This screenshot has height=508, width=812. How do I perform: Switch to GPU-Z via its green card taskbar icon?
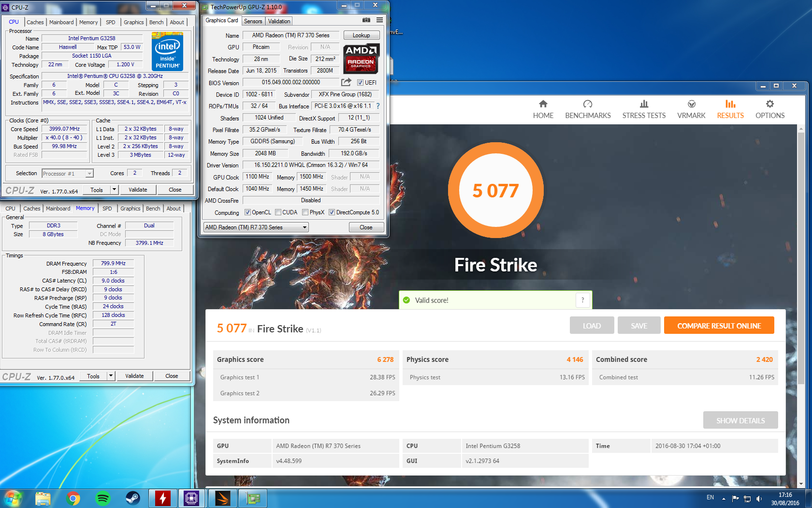[253, 498]
